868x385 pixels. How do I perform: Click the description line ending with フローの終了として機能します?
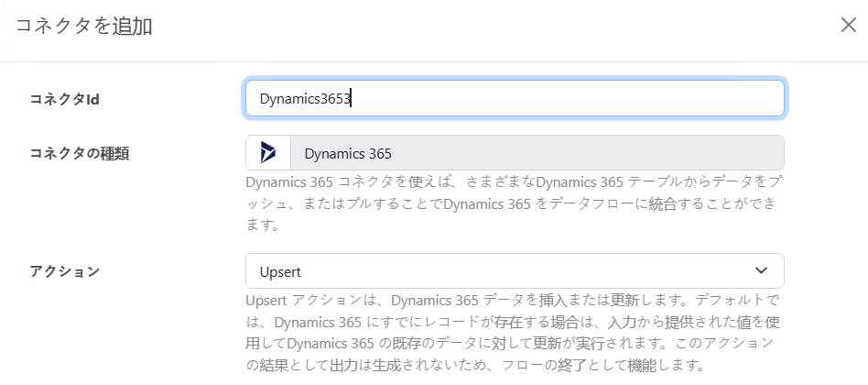tap(476, 366)
